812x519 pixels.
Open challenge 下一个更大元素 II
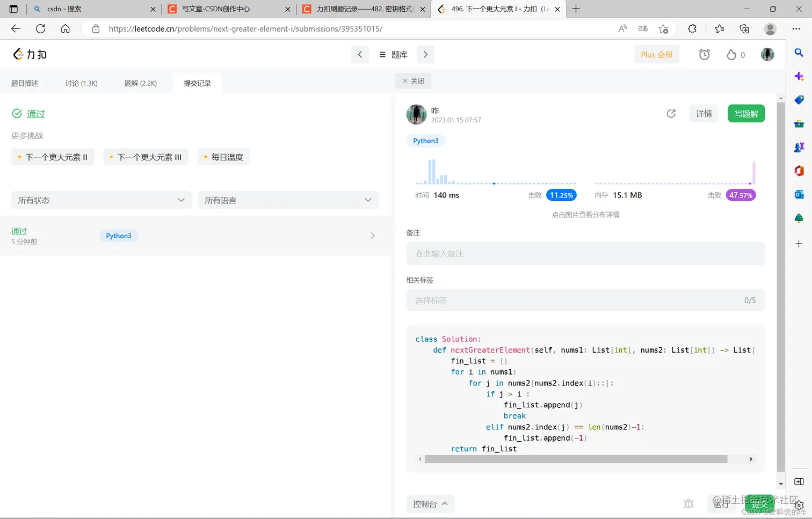coord(53,157)
